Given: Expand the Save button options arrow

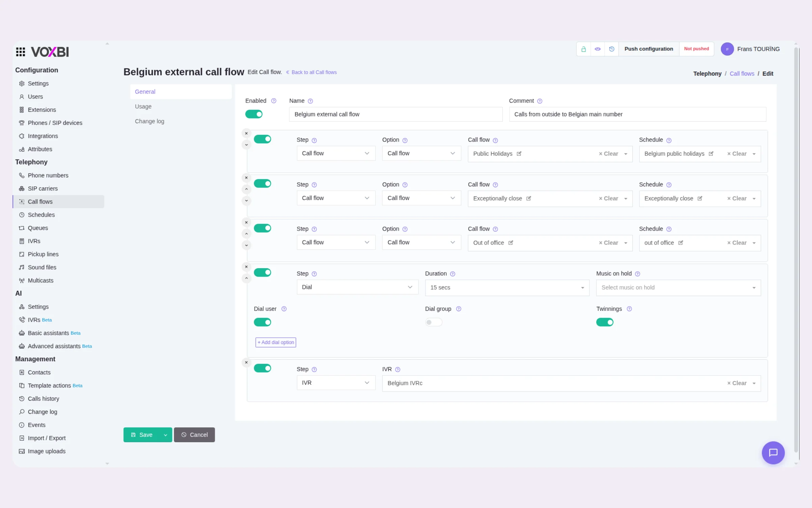Looking at the screenshot, I should [x=165, y=435].
